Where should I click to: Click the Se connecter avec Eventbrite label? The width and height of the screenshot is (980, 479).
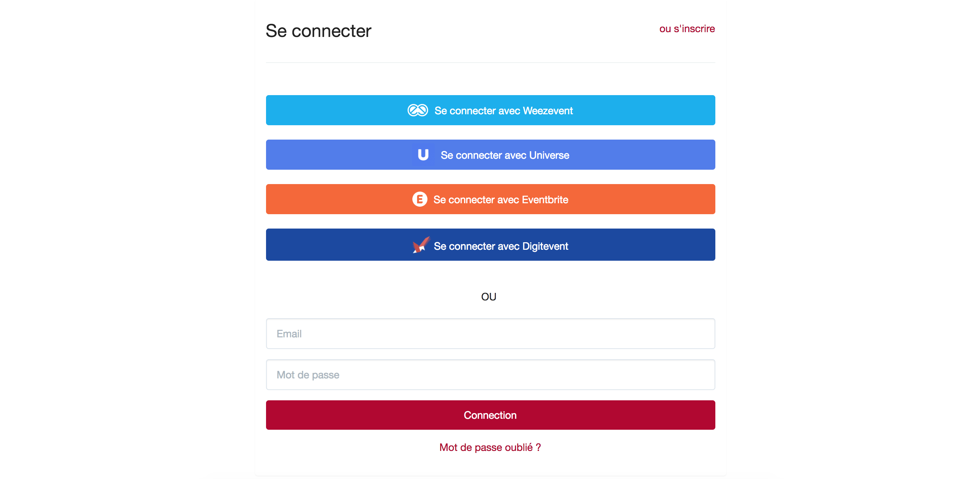[x=501, y=200]
